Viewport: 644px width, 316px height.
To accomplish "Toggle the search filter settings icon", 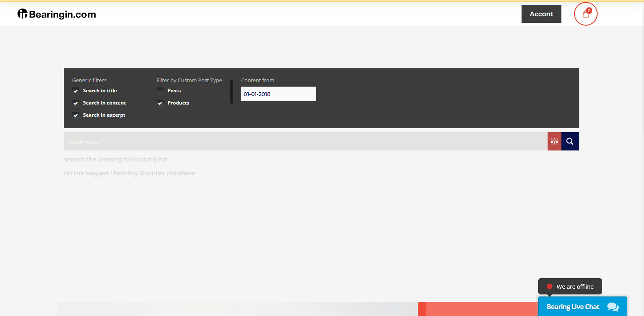I will click(x=554, y=142).
